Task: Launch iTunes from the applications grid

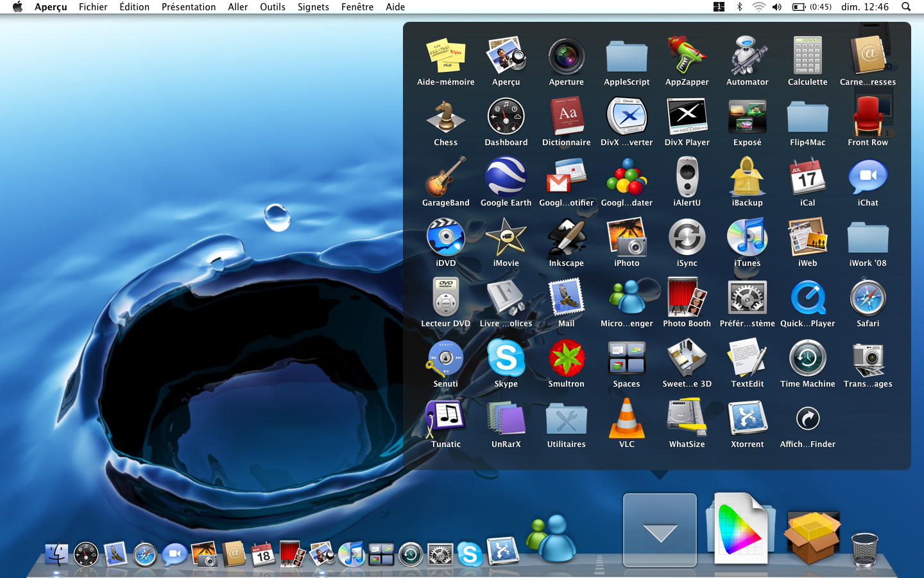Action: pyautogui.click(x=747, y=238)
